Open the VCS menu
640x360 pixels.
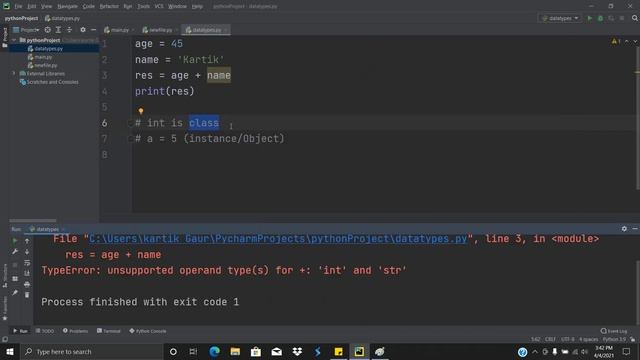point(159,7)
